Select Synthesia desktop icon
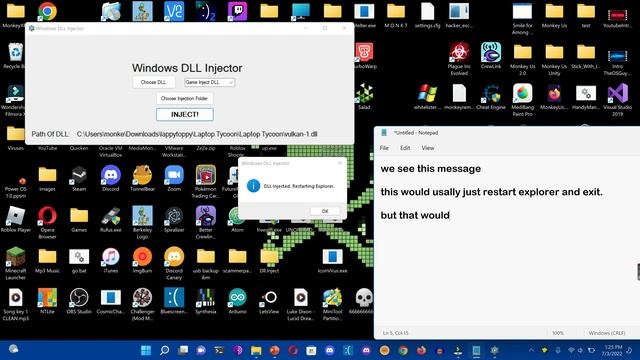This screenshot has width=640, height=360. 206,301
